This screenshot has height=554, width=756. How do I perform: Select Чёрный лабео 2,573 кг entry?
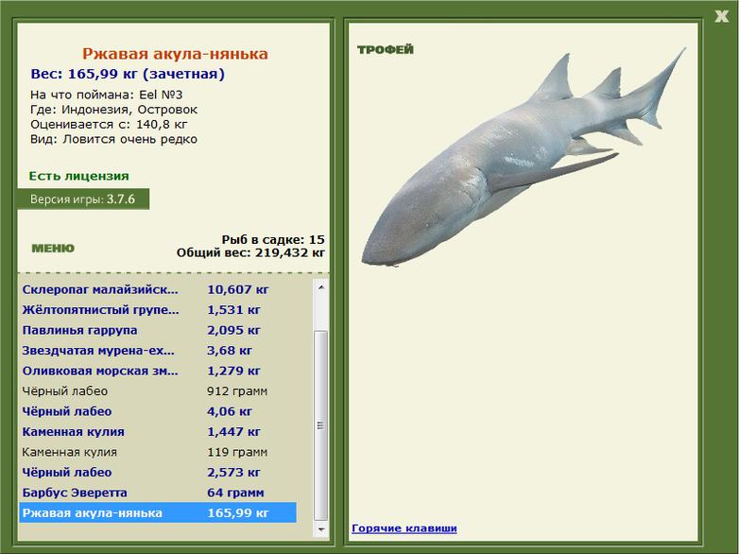158,473
